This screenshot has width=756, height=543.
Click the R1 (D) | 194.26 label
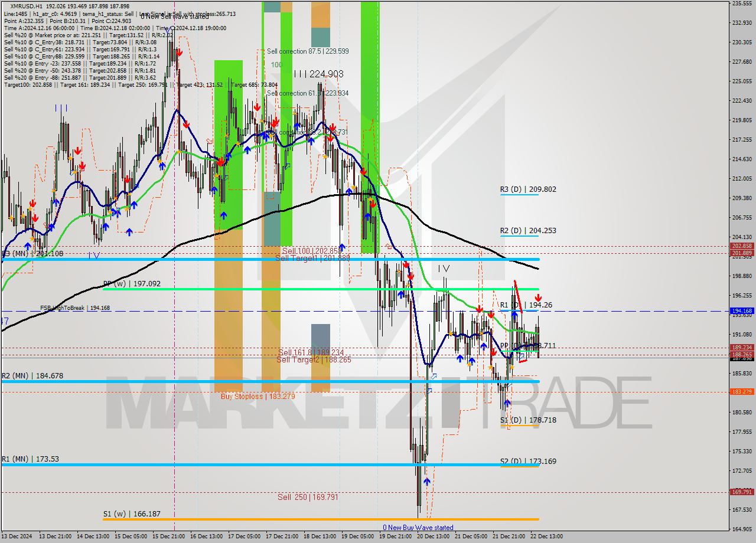526,305
